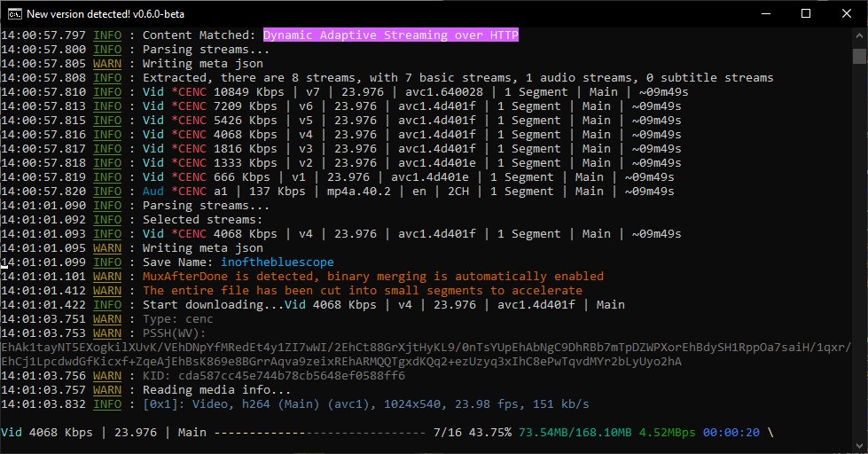Click the dashed download progress bar
The width and height of the screenshot is (868, 454).
[320, 433]
